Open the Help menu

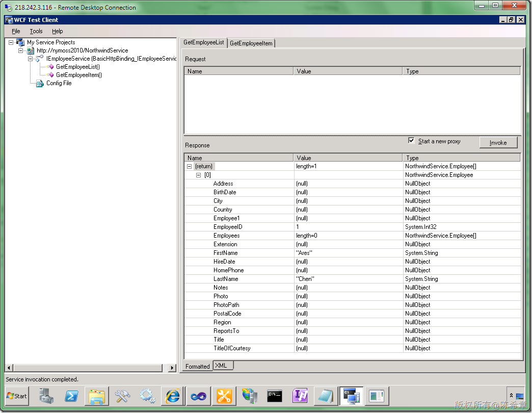tap(58, 31)
